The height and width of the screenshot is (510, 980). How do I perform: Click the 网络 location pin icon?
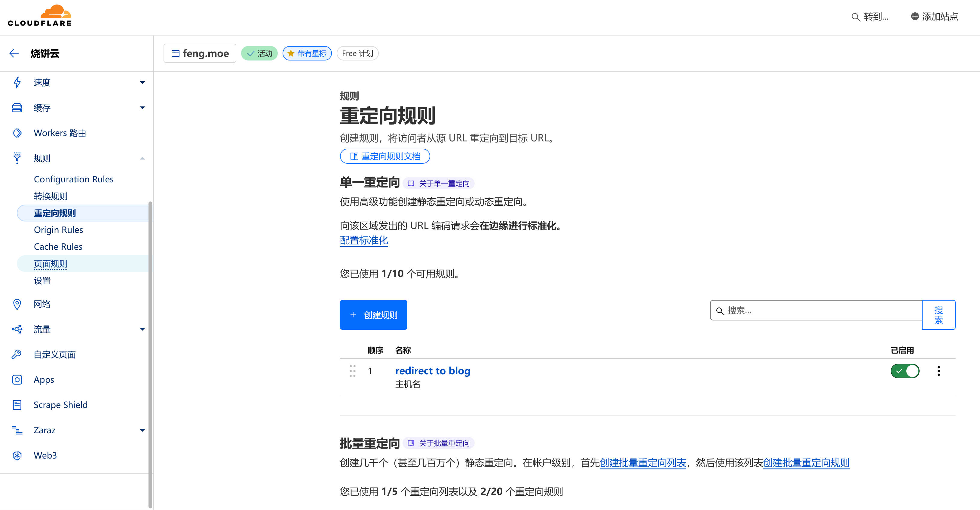coord(17,304)
